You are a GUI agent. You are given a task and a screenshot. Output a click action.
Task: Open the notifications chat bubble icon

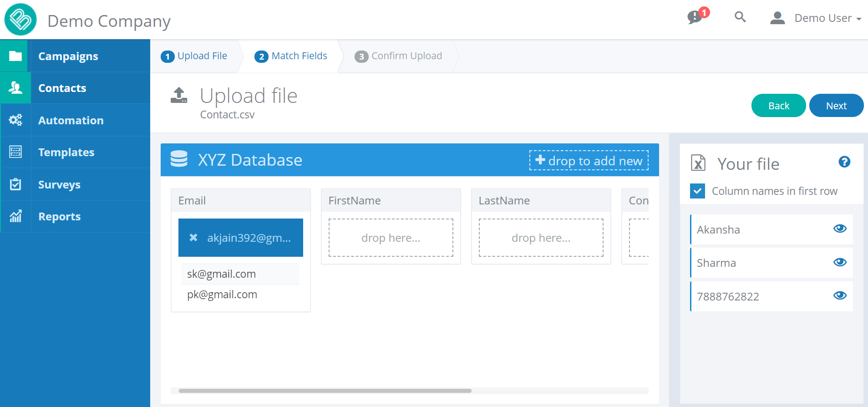click(x=695, y=17)
